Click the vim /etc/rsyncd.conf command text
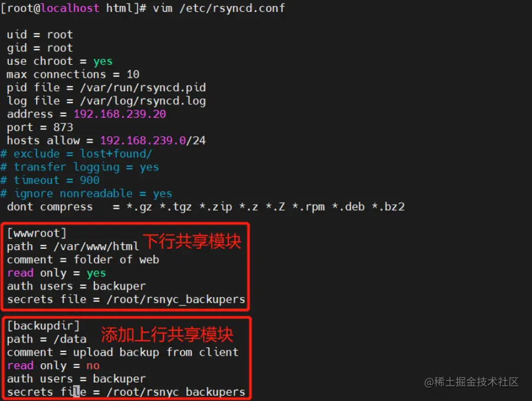532x401 pixels. coord(219,8)
